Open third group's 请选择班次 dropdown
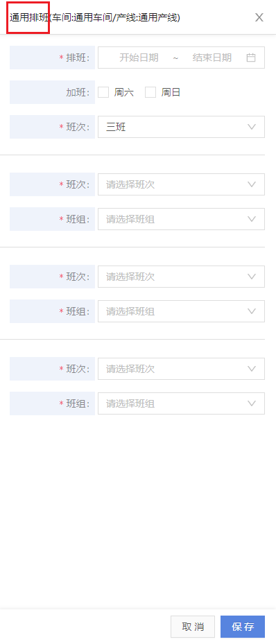This screenshot has width=276, height=644. (181, 369)
